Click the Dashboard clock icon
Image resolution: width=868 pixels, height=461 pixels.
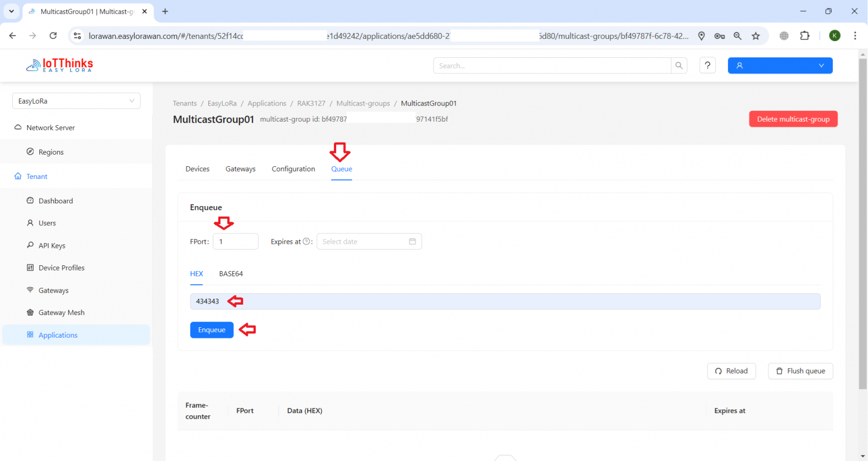click(x=30, y=200)
